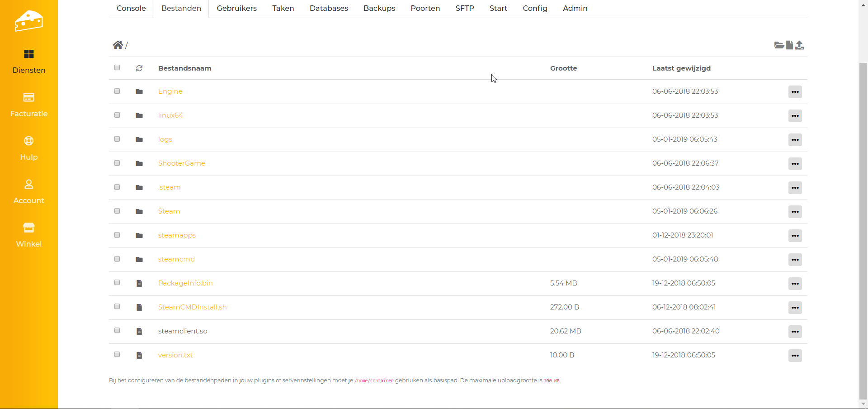Screen dimensions: 868x409
Task: Click the page vertical scrollbar
Action: [x=863, y=226]
